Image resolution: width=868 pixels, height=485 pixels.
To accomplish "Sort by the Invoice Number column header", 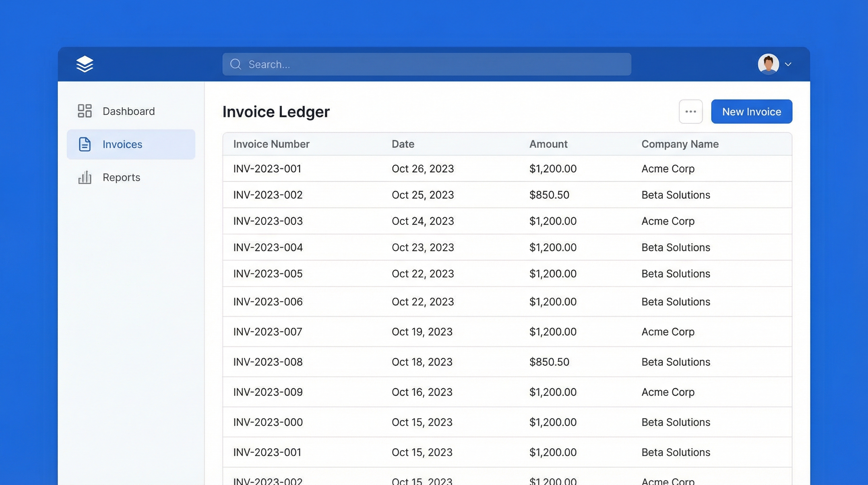I will click(x=271, y=144).
